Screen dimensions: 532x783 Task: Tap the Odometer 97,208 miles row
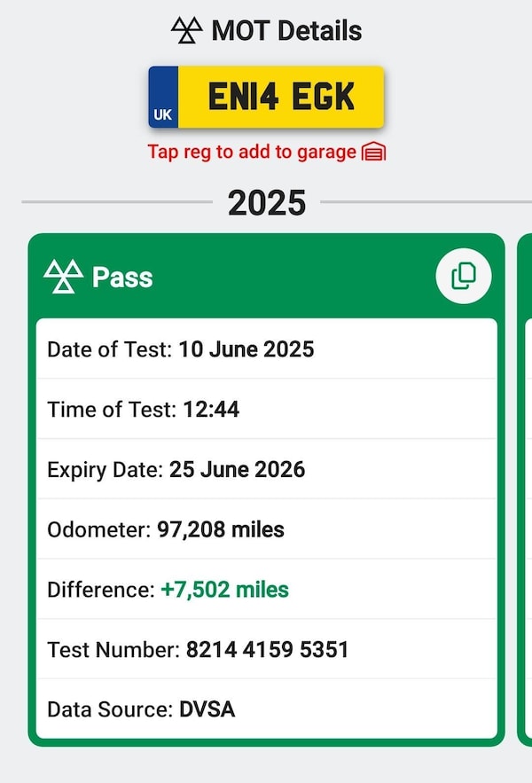pos(266,529)
